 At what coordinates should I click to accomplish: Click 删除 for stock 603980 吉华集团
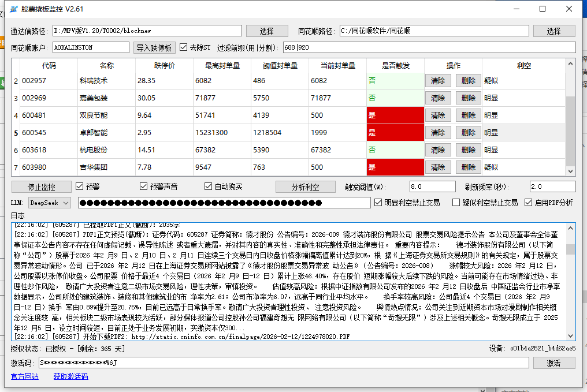tap(468, 167)
